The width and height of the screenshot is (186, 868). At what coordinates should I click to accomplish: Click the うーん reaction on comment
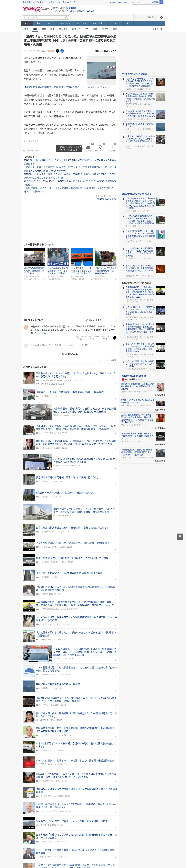click(107, 337)
